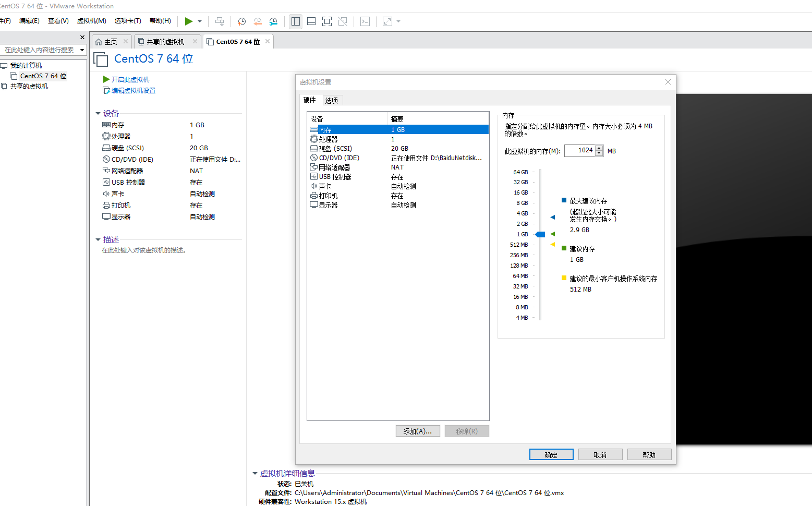This screenshot has width=812, height=506.
Task: Expand the 虚拟机详细信息 section
Action: click(x=255, y=473)
